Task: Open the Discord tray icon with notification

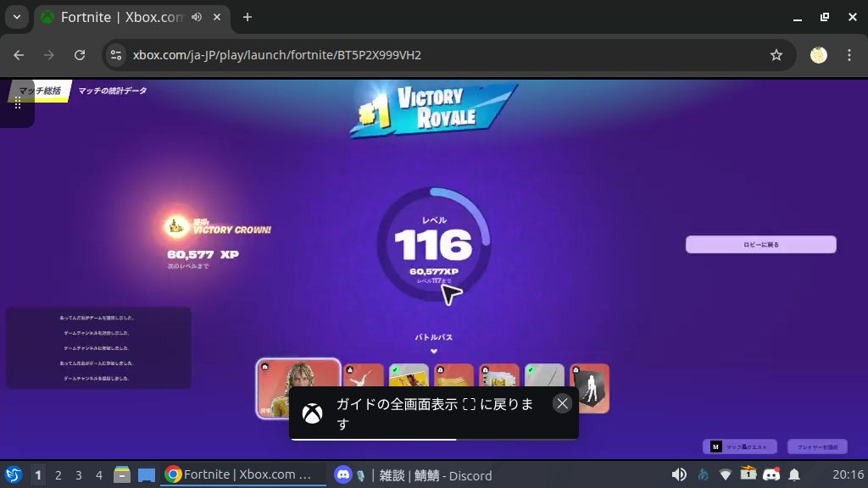Action: pyautogui.click(x=771, y=474)
